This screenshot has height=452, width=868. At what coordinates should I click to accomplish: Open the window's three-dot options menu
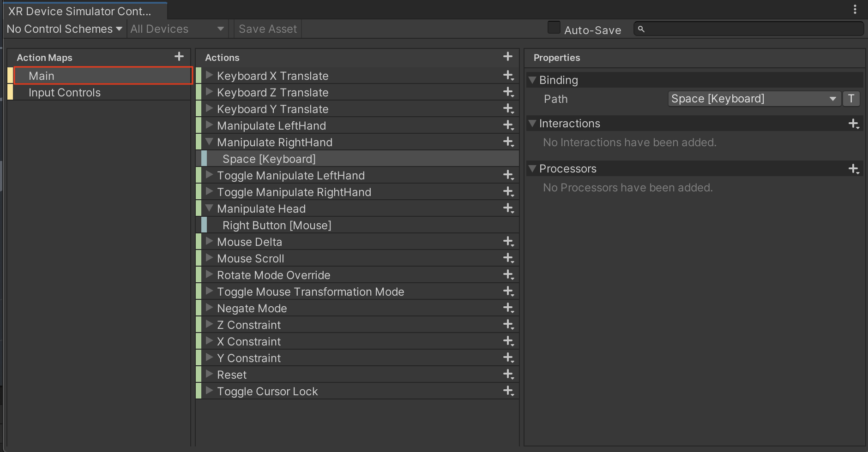pos(855,10)
